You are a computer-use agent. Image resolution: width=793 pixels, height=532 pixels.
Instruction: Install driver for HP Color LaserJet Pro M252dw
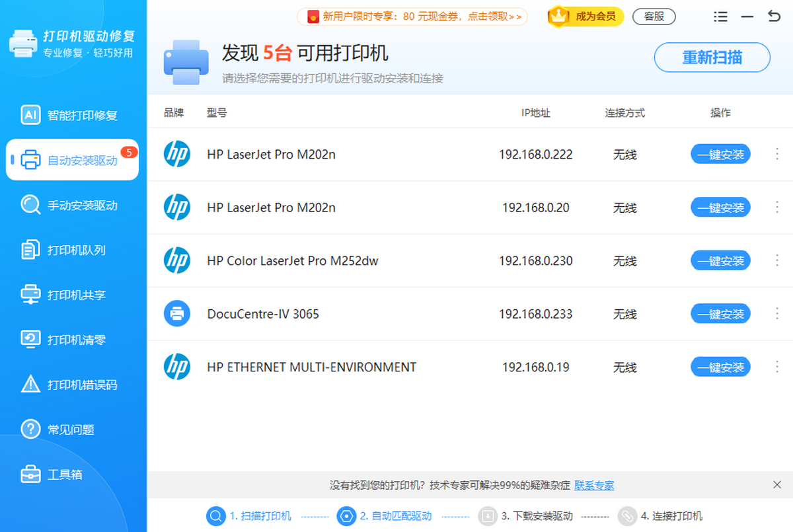721,260
